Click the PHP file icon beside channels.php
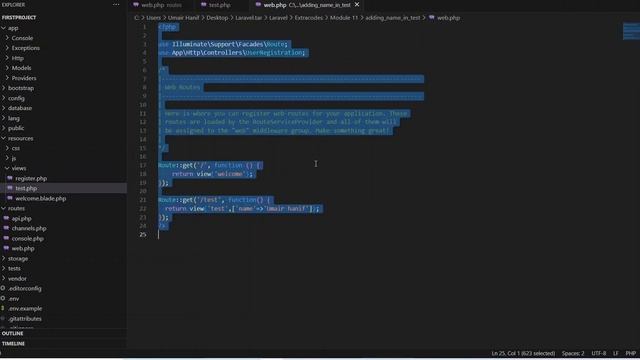The height and width of the screenshot is (360, 640). (x=6, y=228)
